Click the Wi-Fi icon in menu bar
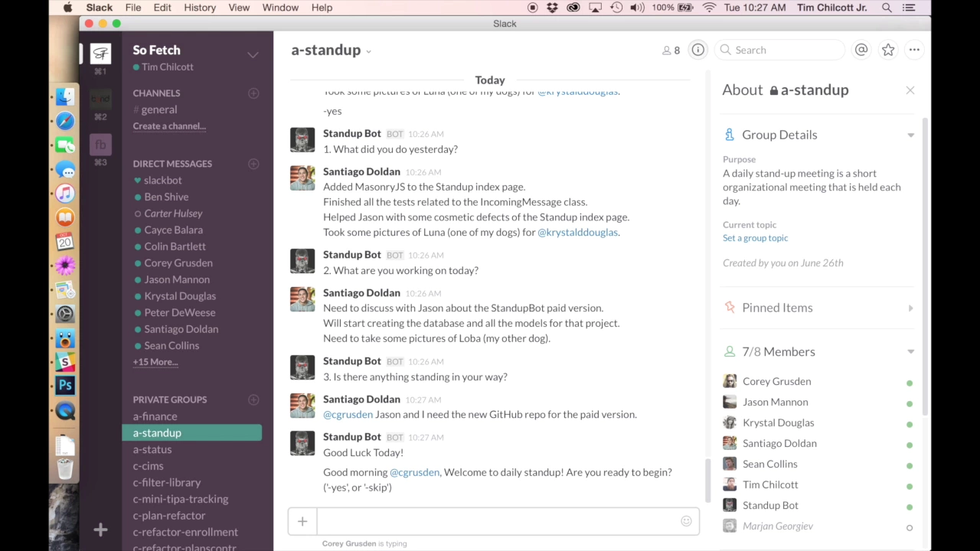 [x=709, y=8]
